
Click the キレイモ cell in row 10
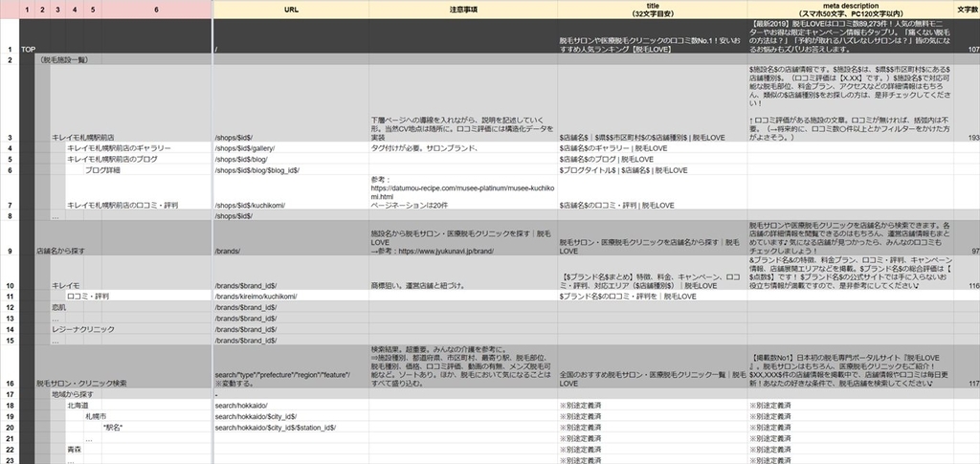[x=66, y=285]
